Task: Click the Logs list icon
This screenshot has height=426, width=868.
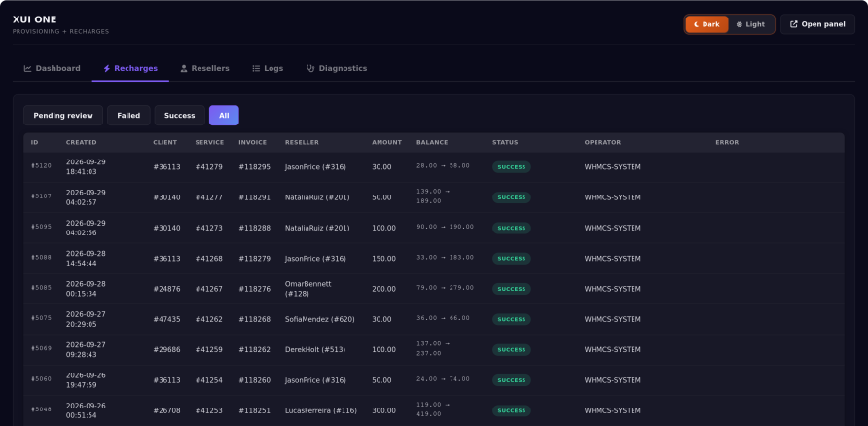Action: [256, 69]
